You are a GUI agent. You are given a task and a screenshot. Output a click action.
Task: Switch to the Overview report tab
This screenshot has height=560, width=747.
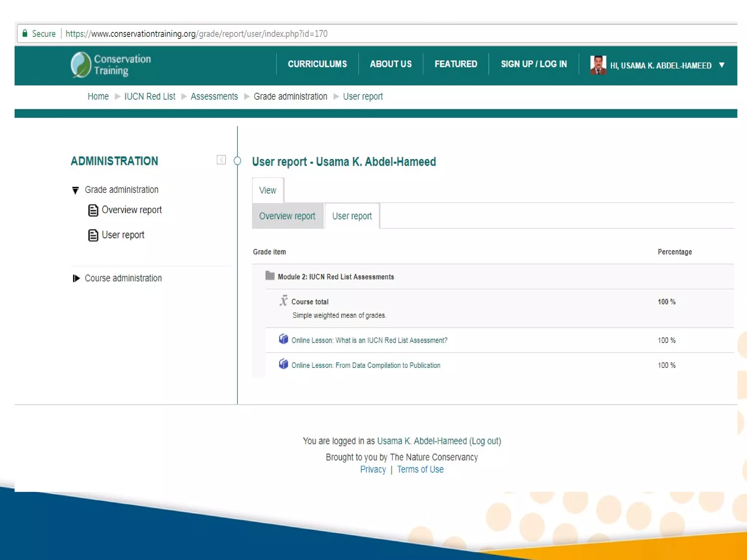pyautogui.click(x=287, y=216)
